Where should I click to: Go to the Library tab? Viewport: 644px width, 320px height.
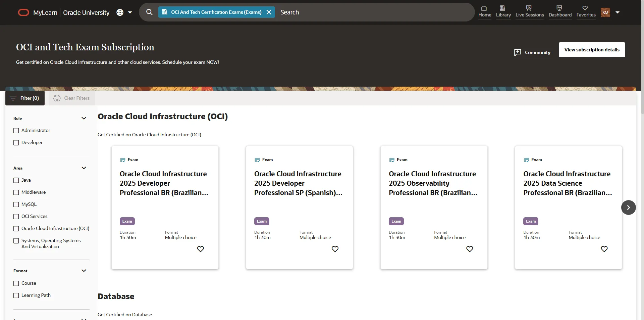pyautogui.click(x=503, y=11)
